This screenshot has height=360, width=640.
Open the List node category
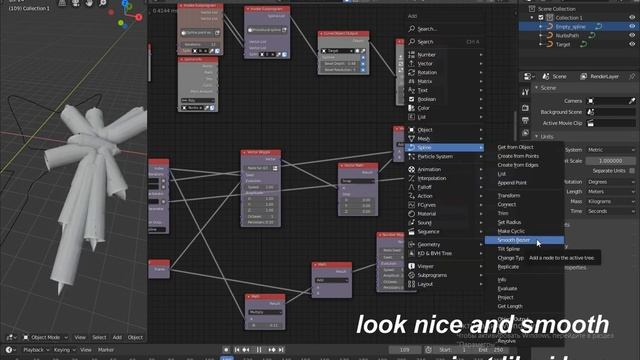tap(445, 117)
